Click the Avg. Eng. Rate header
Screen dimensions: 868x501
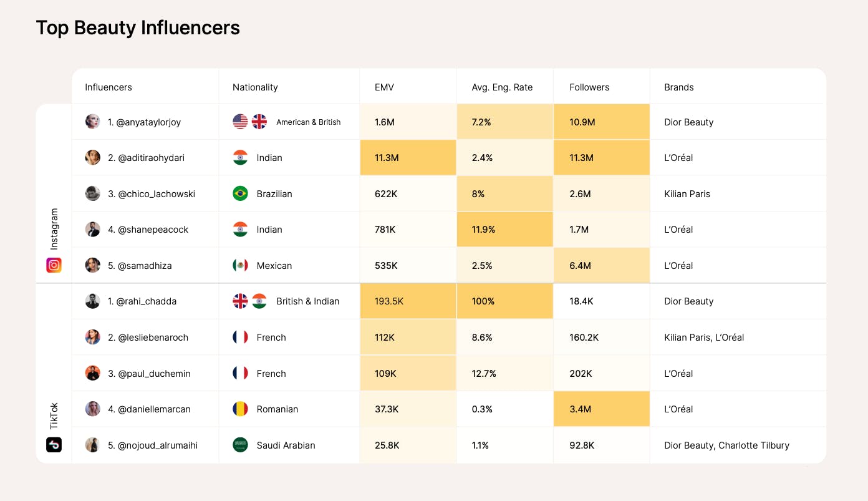tap(502, 87)
